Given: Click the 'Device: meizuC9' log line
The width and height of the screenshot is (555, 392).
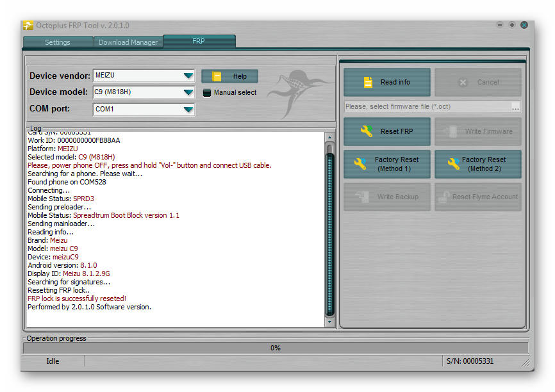Looking at the screenshot, I should [53, 257].
